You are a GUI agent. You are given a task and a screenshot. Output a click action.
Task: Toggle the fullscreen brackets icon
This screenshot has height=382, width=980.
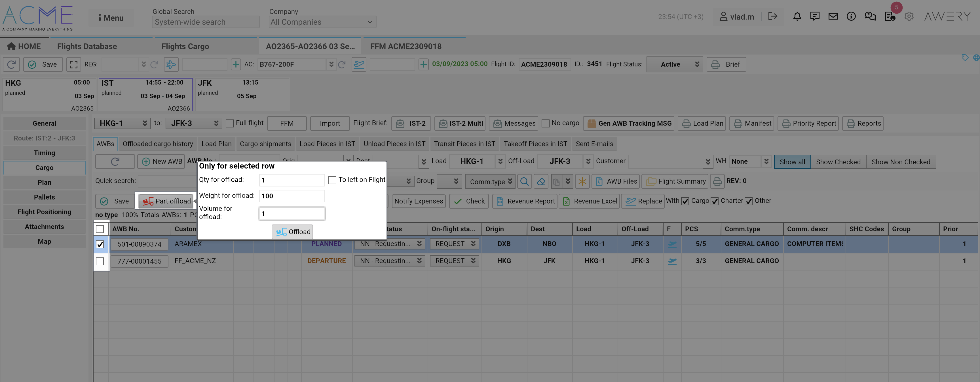pos(73,64)
